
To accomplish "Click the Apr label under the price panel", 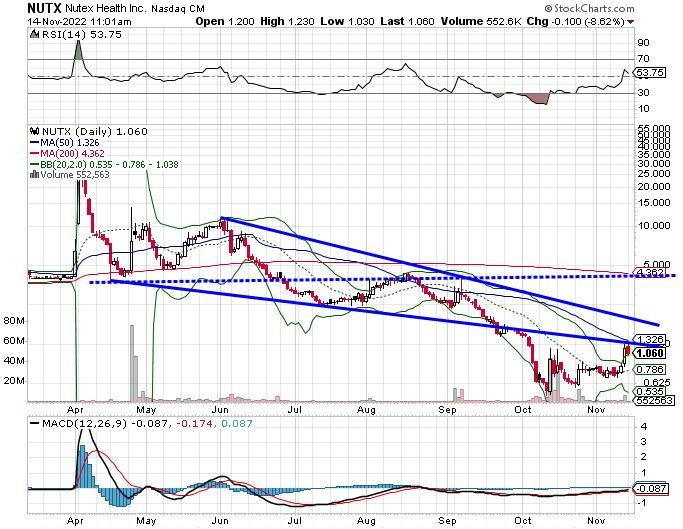I will click(x=76, y=410).
